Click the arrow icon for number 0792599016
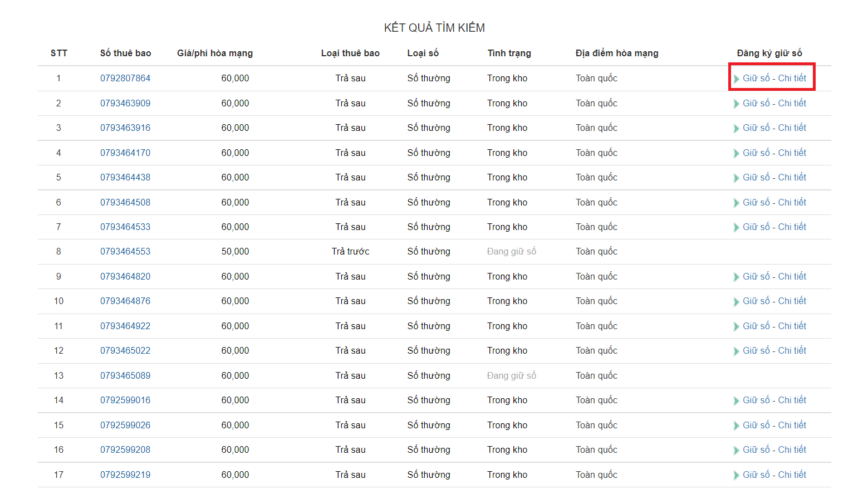 737,401
